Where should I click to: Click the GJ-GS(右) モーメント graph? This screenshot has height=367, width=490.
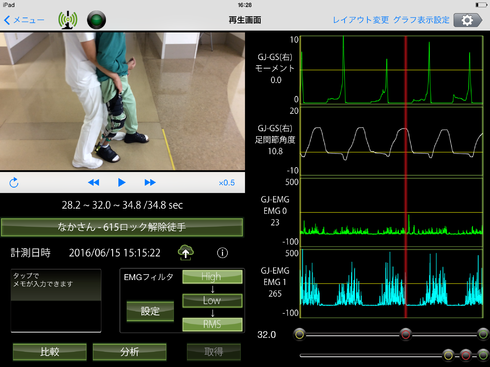click(x=392, y=70)
